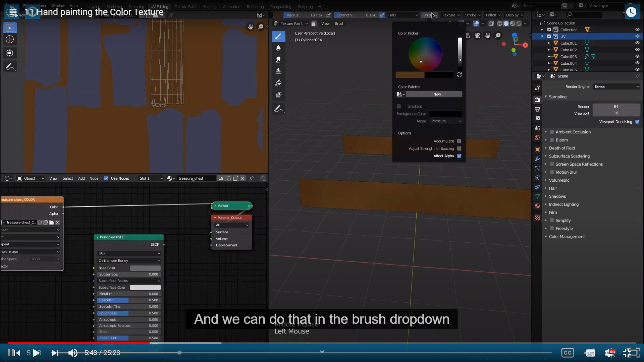Select the Annotate tool in viewport
The image size is (644, 362).
278,109
